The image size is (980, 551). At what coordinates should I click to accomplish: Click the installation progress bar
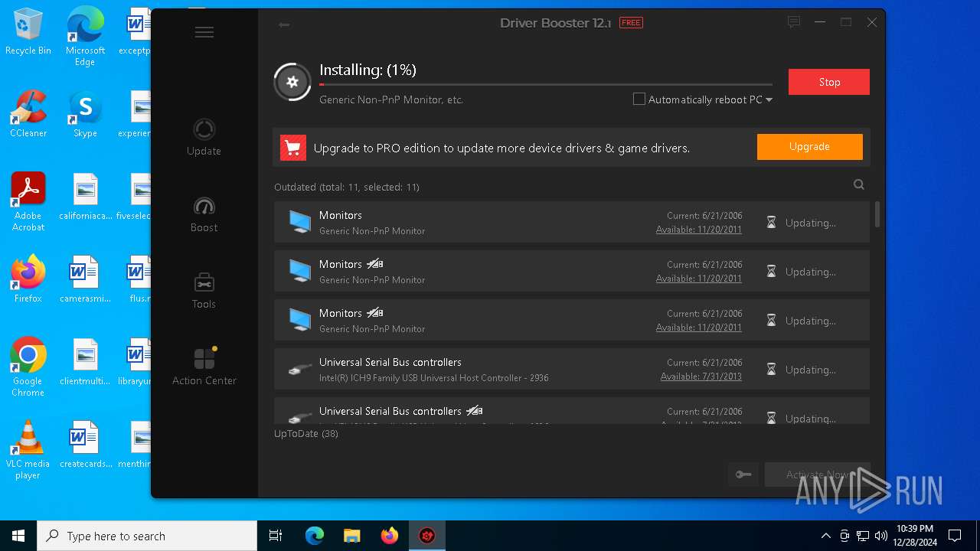[x=546, y=84]
